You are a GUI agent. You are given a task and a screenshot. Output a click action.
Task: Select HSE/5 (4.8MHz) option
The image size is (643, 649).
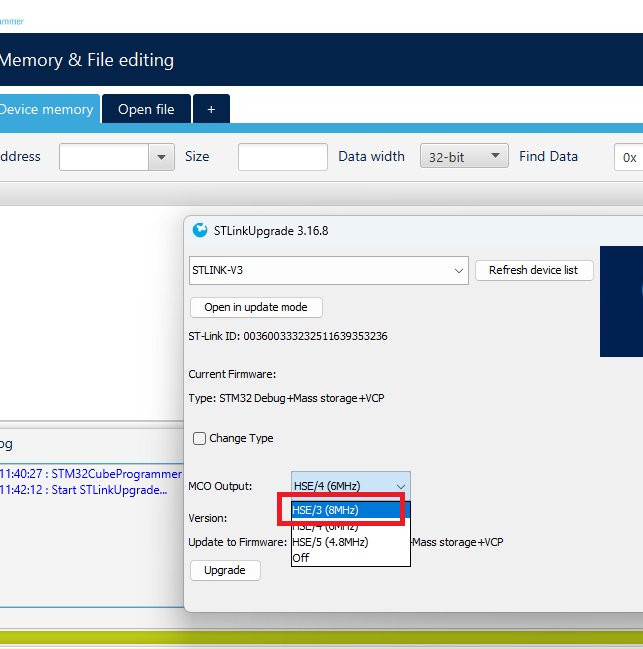[350, 542]
